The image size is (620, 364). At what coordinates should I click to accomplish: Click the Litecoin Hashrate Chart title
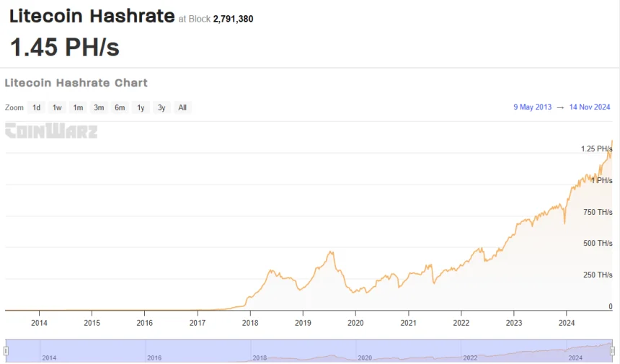click(x=76, y=83)
